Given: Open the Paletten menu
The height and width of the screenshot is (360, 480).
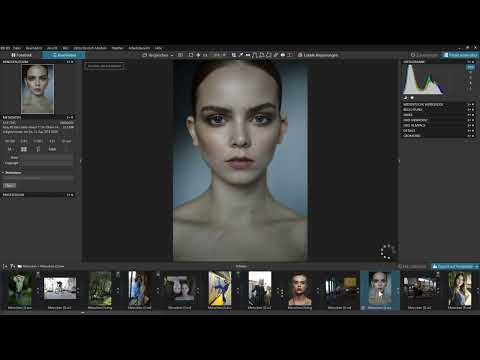Looking at the screenshot, I should point(117,48).
